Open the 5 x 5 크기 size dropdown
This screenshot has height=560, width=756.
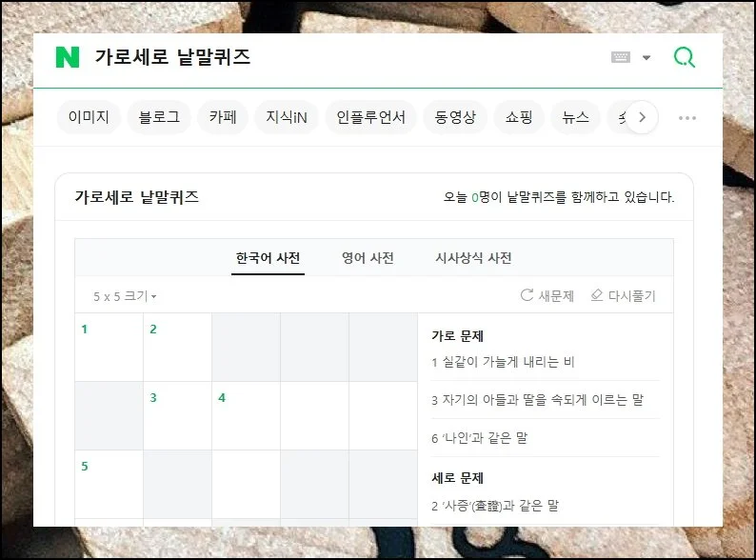[x=125, y=296]
